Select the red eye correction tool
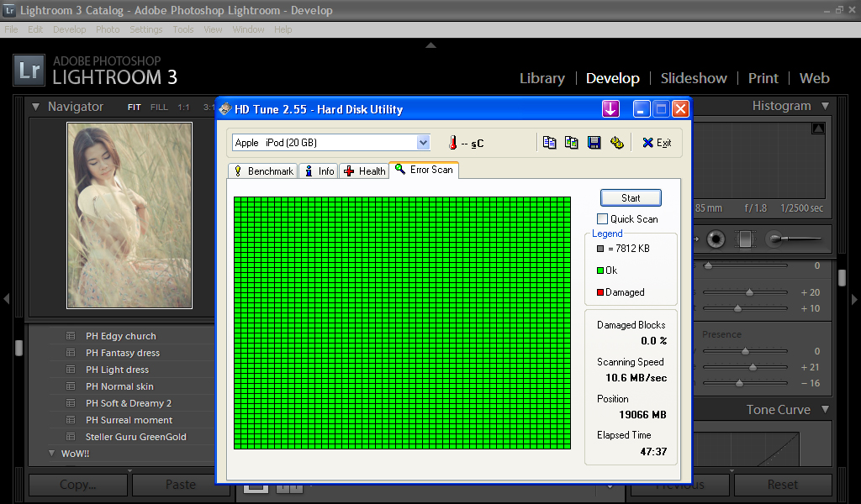The height and width of the screenshot is (504, 861). 716,239
